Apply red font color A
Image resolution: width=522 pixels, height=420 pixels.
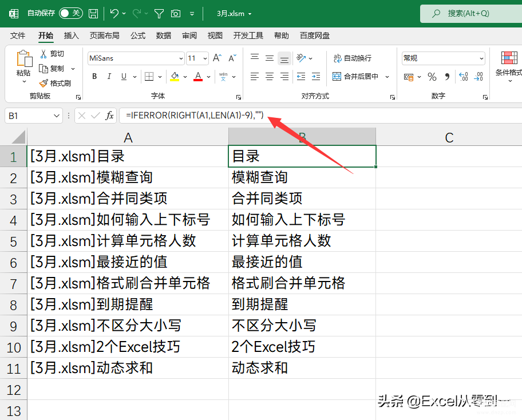coord(198,77)
